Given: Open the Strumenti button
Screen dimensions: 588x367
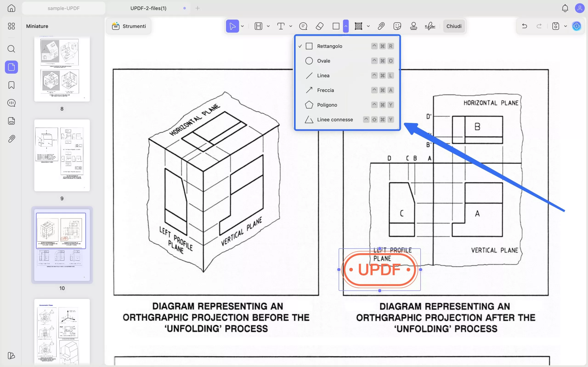Looking at the screenshot, I should (x=129, y=26).
